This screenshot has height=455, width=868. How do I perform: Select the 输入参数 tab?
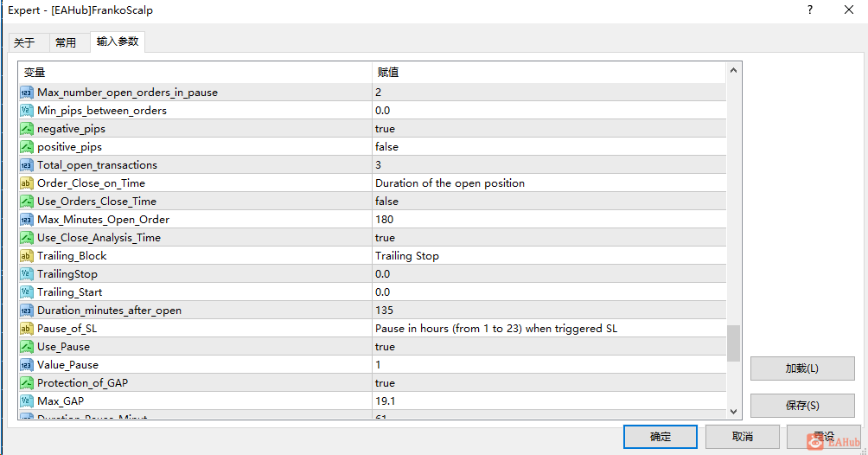[x=118, y=42]
